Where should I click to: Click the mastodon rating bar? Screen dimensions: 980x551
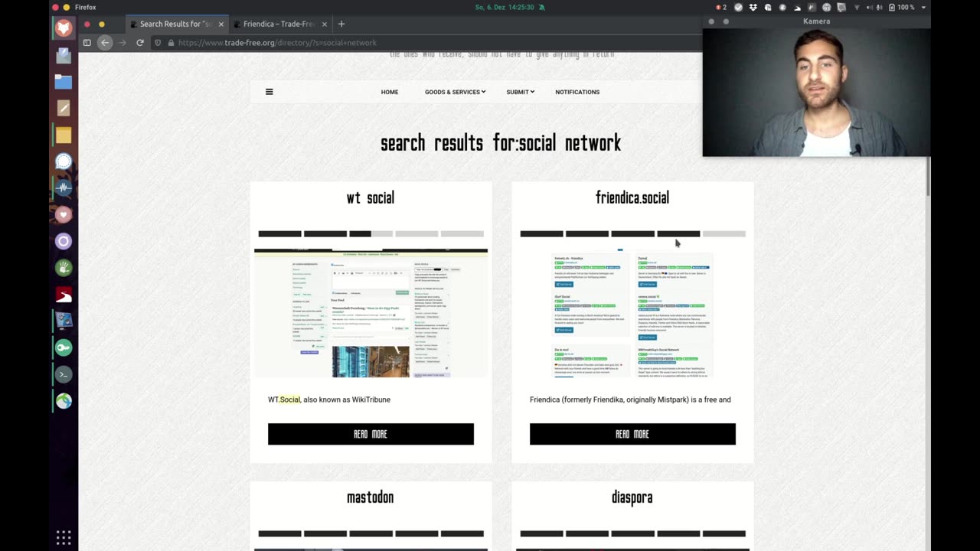click(x=371, y=533)
